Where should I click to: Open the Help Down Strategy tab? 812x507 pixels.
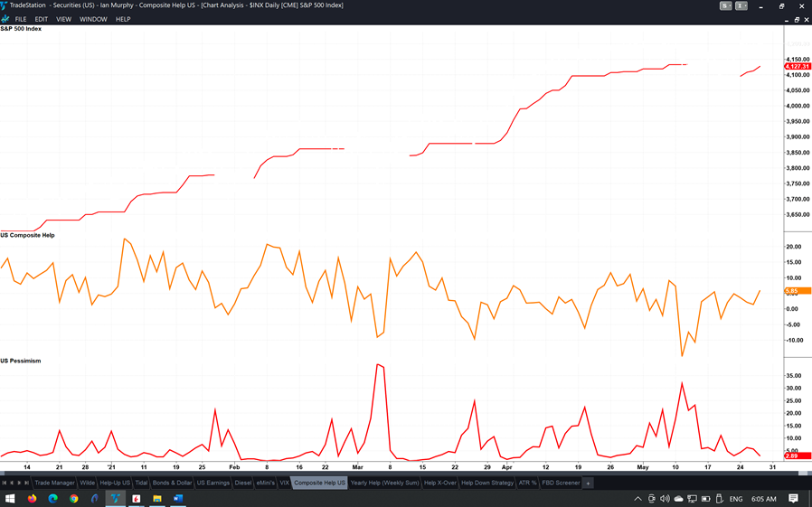[x=487, y=483]
